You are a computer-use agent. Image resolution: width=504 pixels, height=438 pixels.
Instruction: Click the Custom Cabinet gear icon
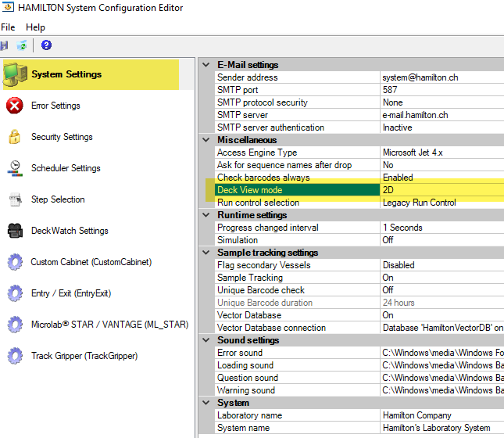pos(15,262)
